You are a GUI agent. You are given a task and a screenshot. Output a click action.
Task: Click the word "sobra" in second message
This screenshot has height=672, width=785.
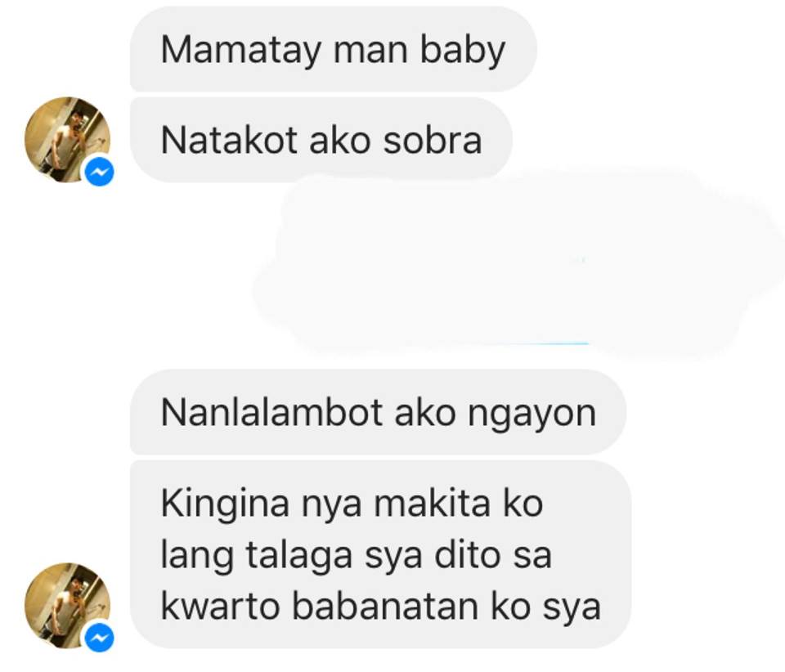click(432, 140)
